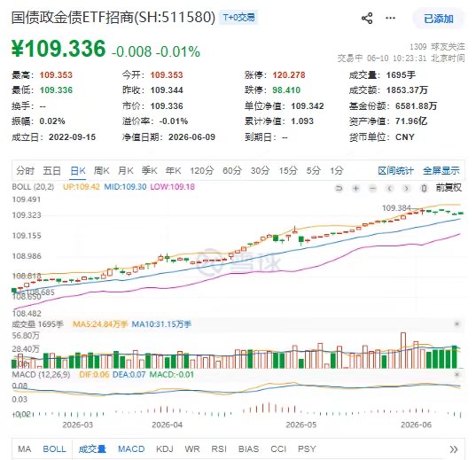Click the 1309 球友关注 follower count

[x=437, y=47]
